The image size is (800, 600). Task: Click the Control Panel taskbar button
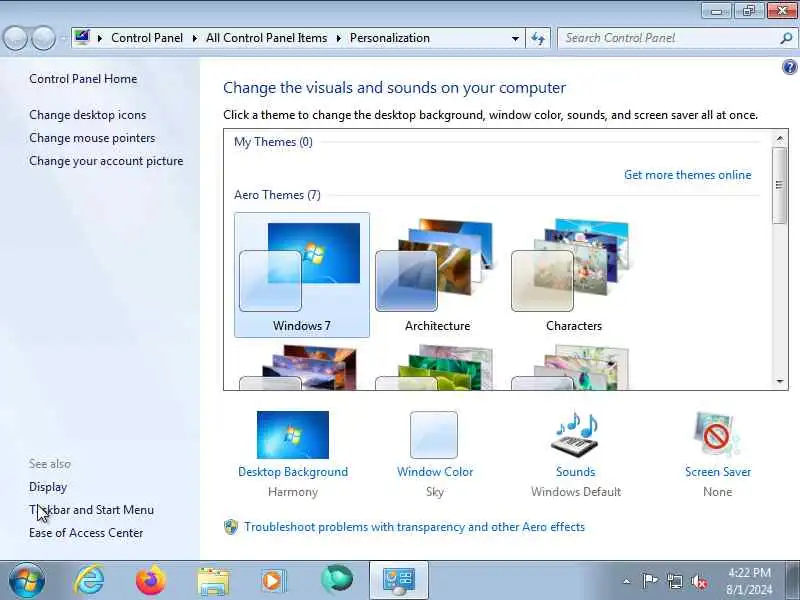click(x=399, y=580)
